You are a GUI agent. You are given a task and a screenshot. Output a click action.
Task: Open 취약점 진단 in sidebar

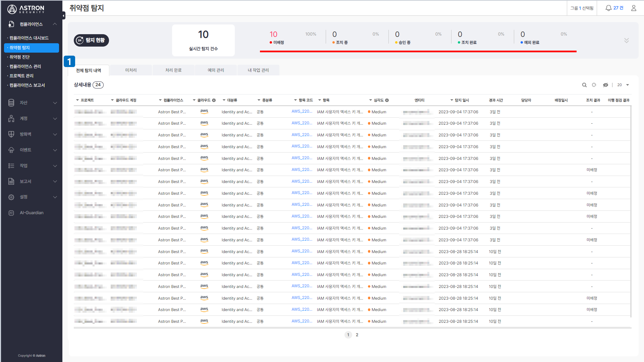19,57
